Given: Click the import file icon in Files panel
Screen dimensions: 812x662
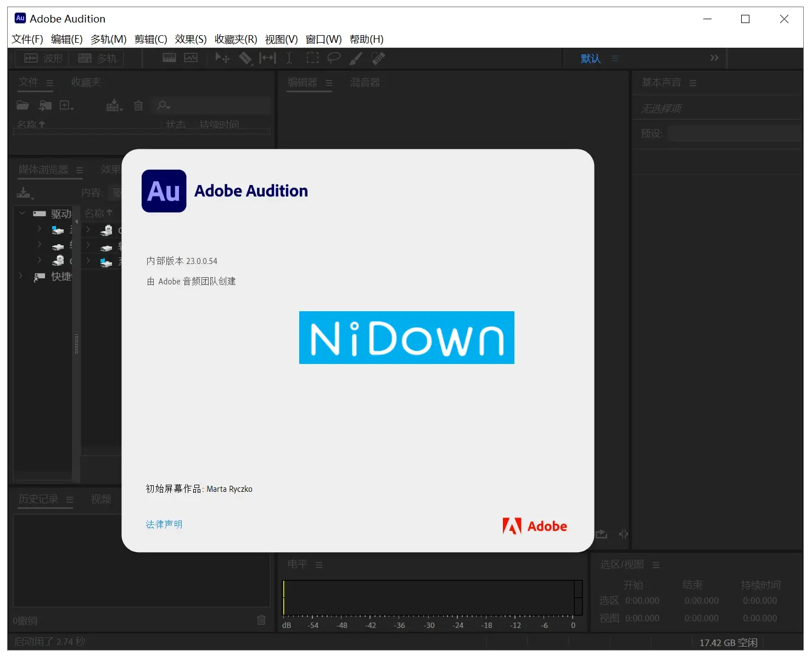Looking at the screenshot, I should (x=45, y=105).
